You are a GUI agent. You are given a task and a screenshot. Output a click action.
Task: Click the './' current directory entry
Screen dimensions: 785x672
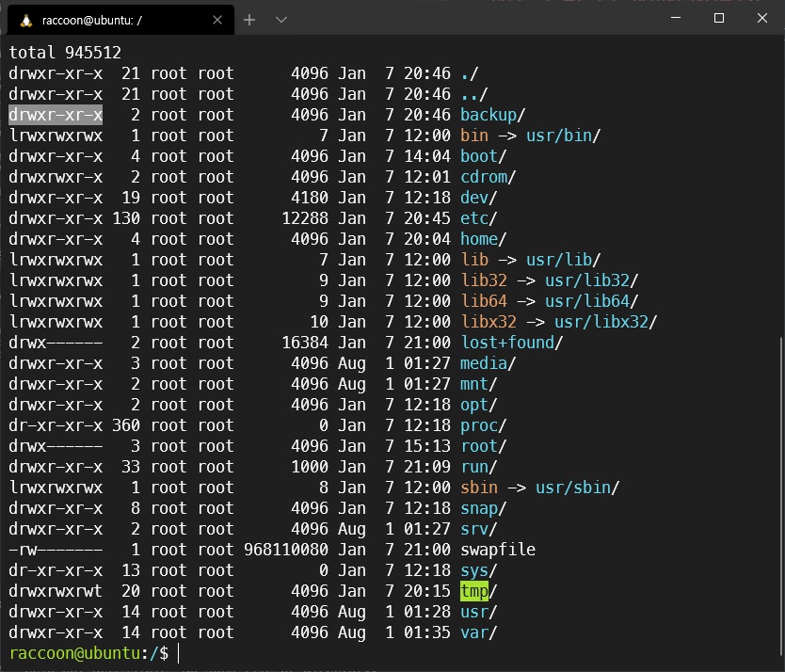(x=470, y=73)
